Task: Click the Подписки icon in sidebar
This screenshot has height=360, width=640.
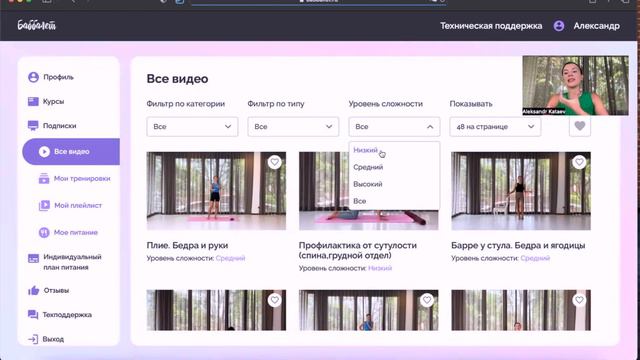Action: coord(33,126)
